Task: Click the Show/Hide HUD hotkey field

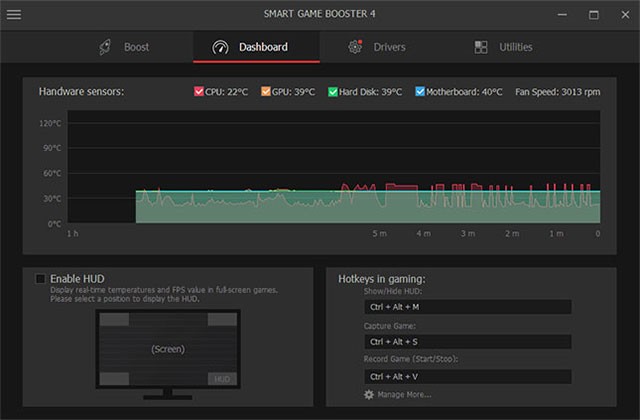Action: (x=467, y=307)
